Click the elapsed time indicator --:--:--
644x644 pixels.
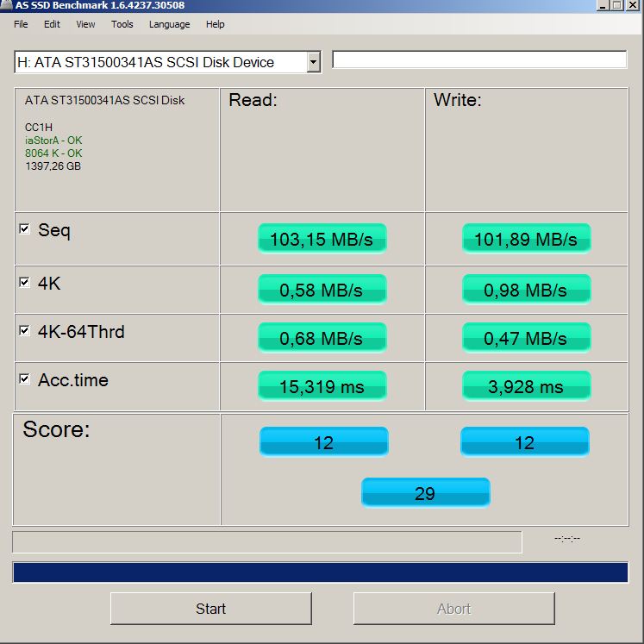coord(567,539)
